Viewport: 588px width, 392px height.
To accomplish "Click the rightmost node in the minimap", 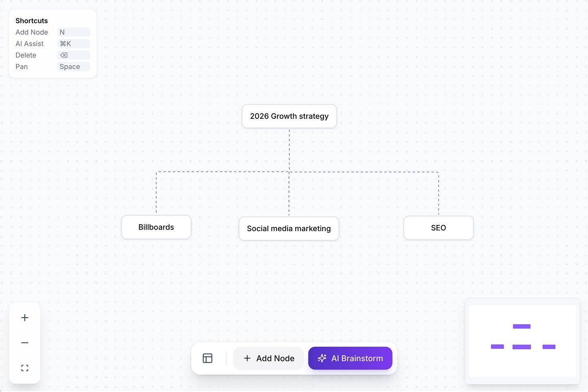I will 549,346.
